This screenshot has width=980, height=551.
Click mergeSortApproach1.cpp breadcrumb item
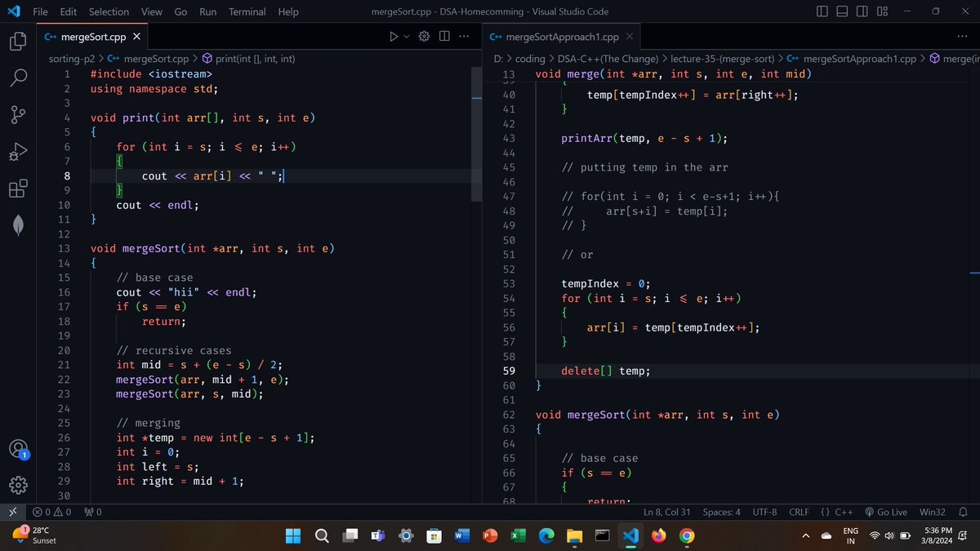[851, 59]
